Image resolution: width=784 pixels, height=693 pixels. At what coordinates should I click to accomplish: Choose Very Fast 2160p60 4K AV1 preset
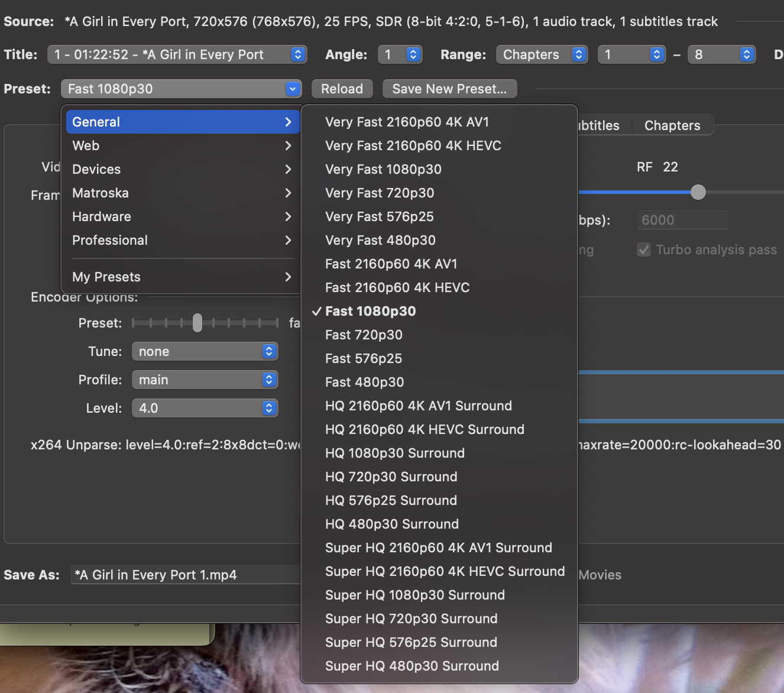[439, 122]
